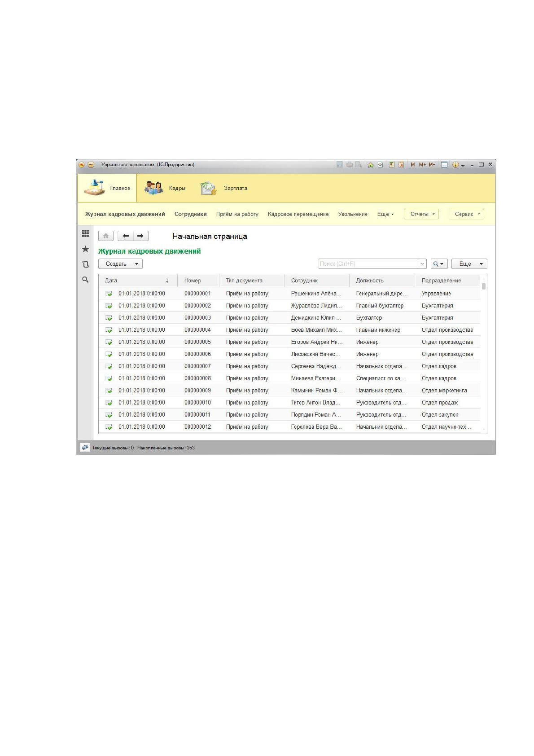Select the row numbered 000000012

tap(289, 427)
